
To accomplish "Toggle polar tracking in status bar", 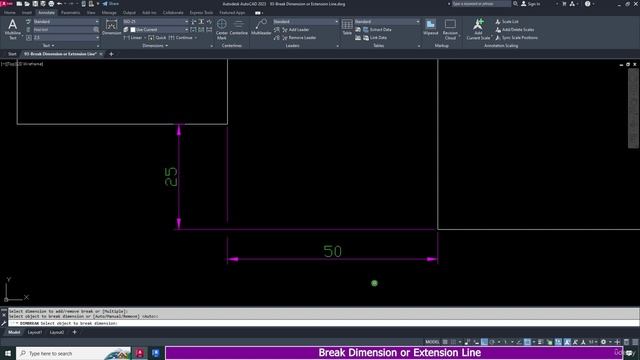I will coord(492,342).
